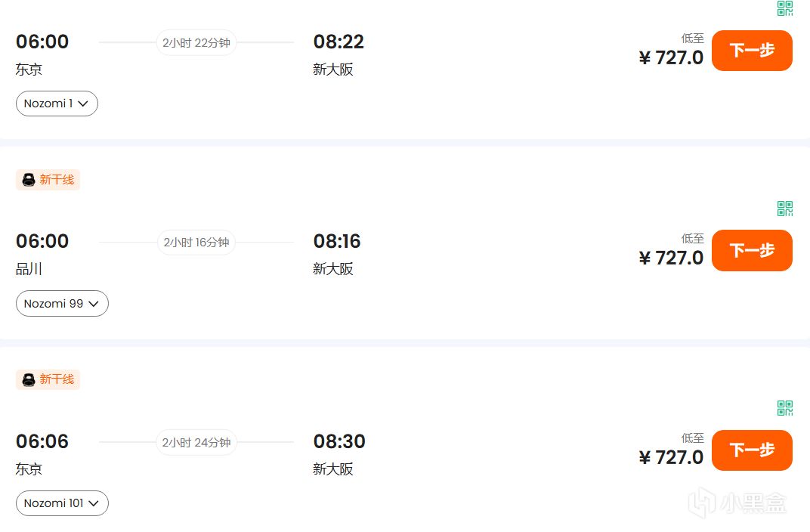
Task: Click the train icon on the Shinagawa departure card
Action: [29, 180]
